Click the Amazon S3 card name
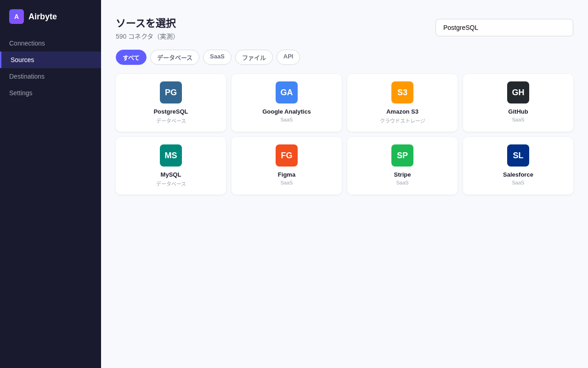 [402, 111]
